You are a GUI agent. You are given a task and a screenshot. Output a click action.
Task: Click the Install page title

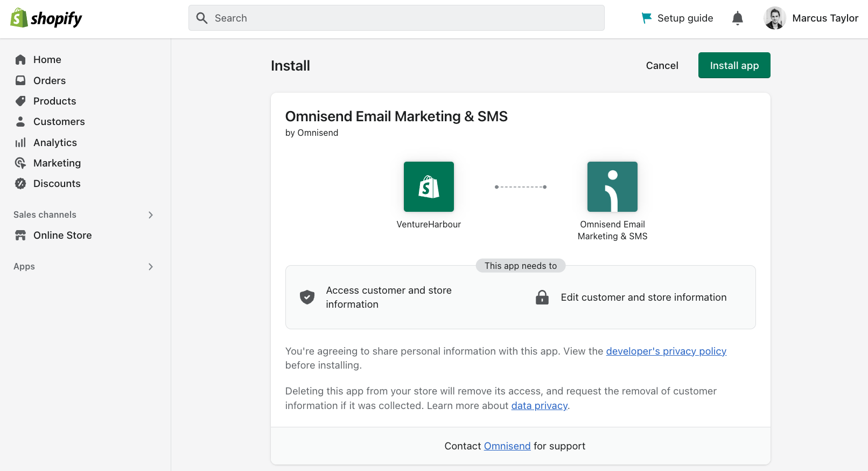pyautogui.click(x=290, y=66)
